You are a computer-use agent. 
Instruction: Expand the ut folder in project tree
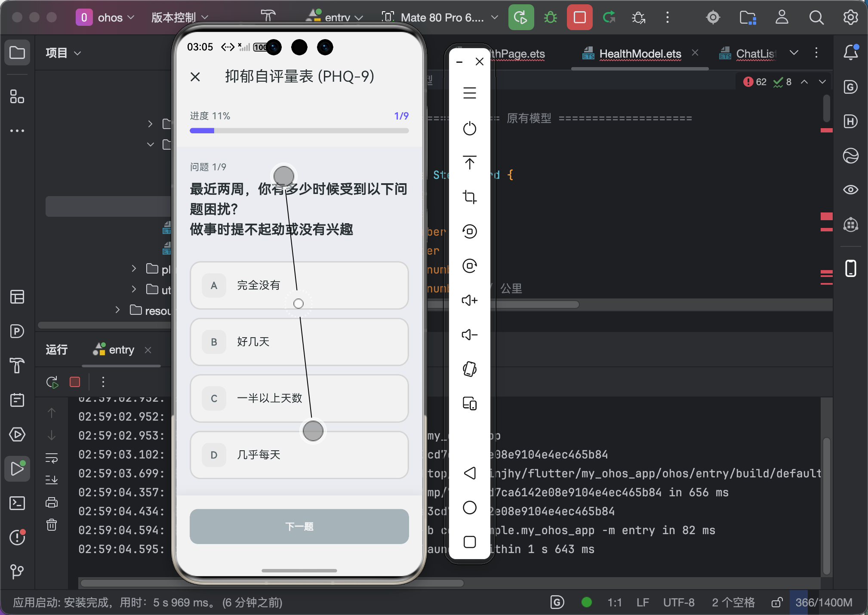134,289
